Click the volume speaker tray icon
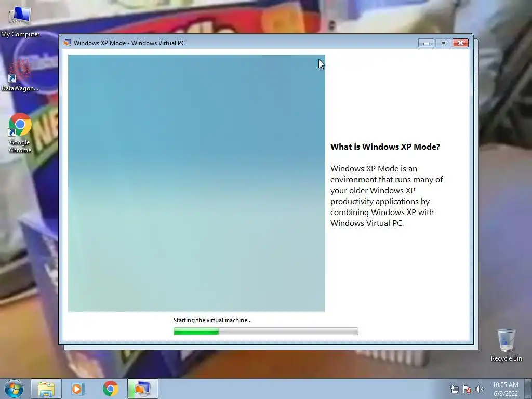The width and height of the screenshot is (532, 399). 480,389
